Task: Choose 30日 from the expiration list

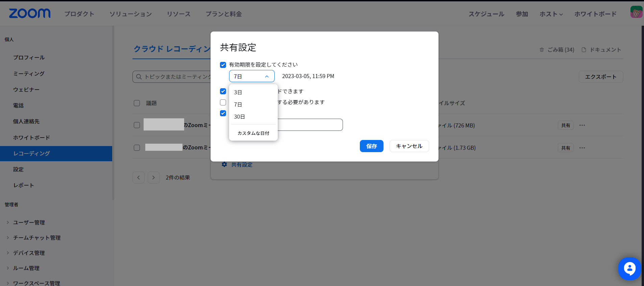Action: point(240,117)
